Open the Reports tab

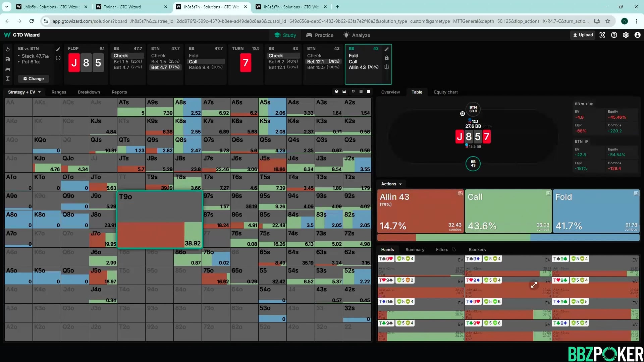tap(119, 92)
